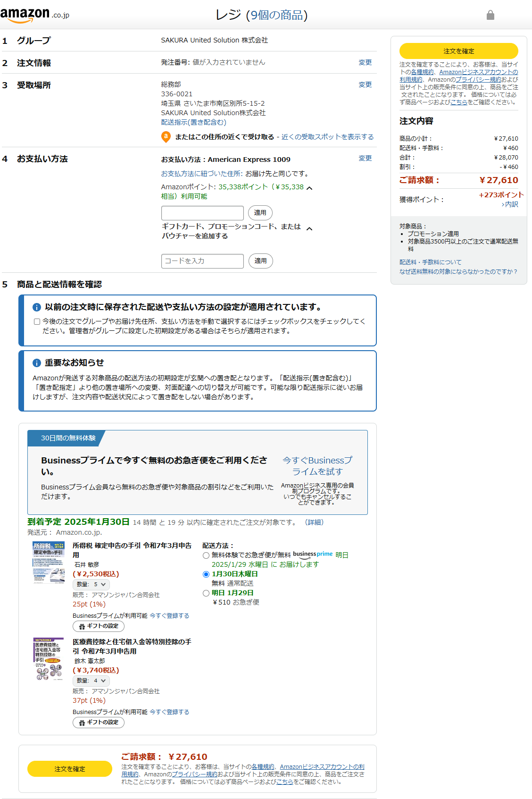The height and width of the screenshot is (799, 532).
Task: Open gift settings for the 医療費控除 book
Action: point(99,723)
